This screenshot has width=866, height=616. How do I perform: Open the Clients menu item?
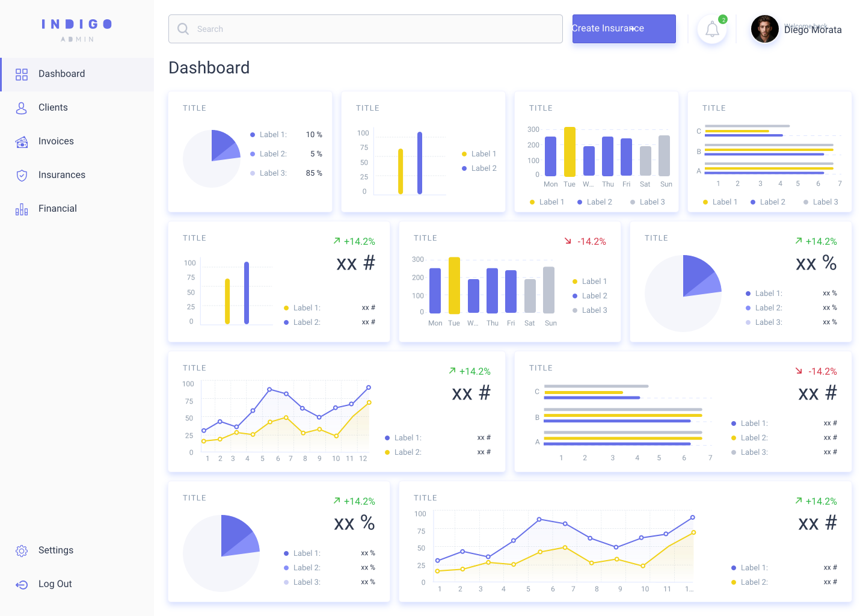click(x=77, y=108)
